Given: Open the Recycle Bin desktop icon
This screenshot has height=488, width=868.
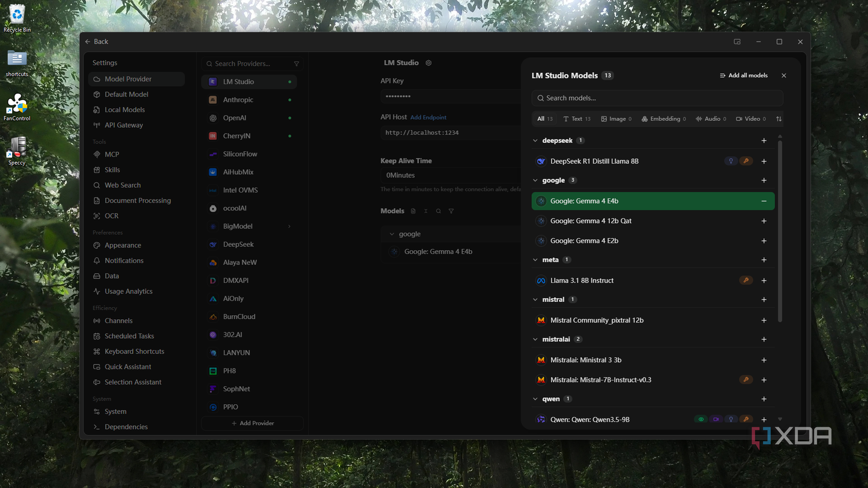Looking at the screenshot, I should click(x=17, y=18).
